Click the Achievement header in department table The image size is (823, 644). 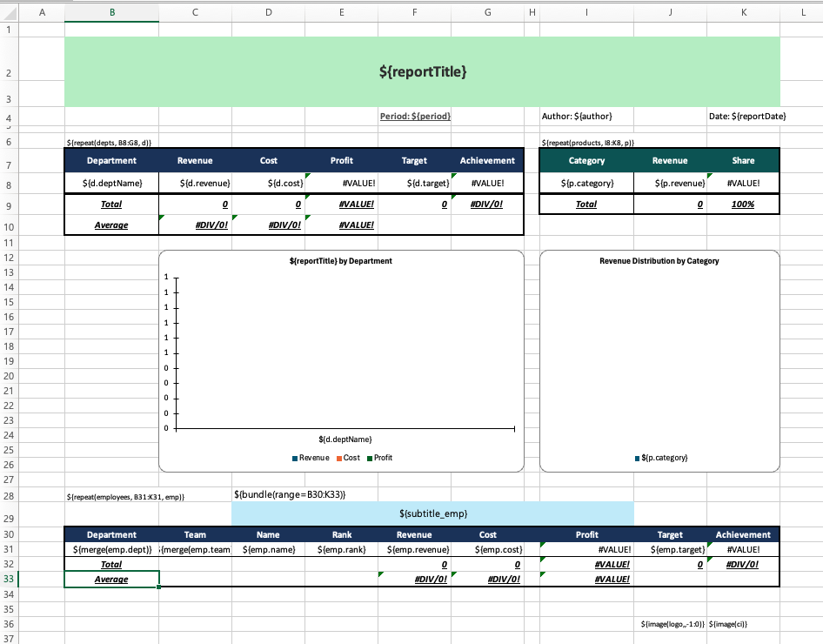click(x=487, y=161)
